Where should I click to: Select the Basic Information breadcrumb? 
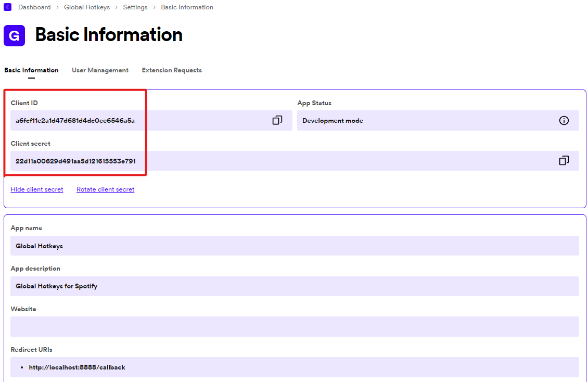click(187, 7)
